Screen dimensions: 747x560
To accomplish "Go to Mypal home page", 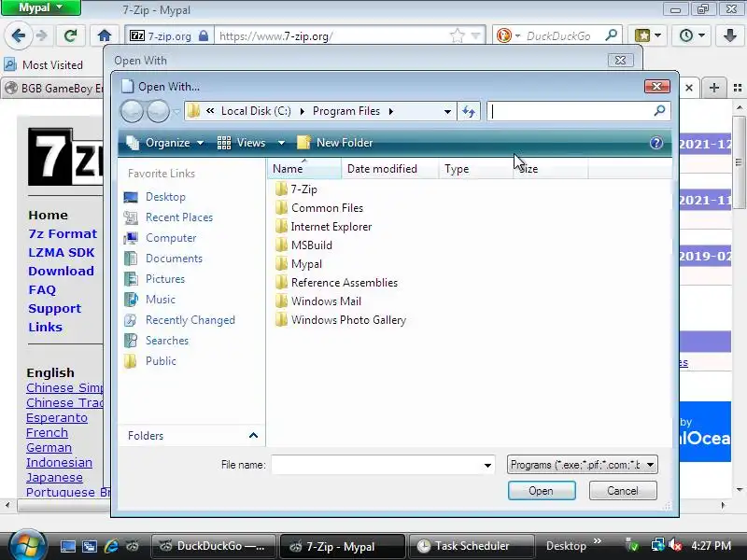I will pos(105,35).
